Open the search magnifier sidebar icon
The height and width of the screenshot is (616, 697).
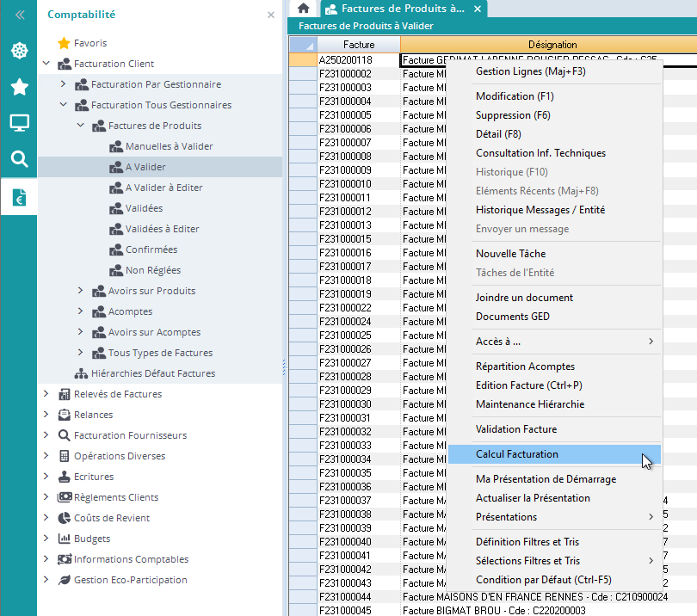(19, 159)
